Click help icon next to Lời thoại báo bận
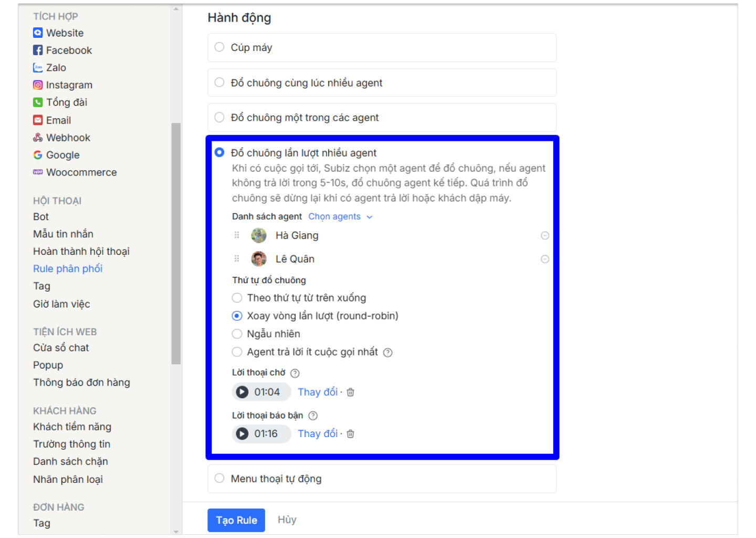756x538 pixels. (x=313, y=416)
